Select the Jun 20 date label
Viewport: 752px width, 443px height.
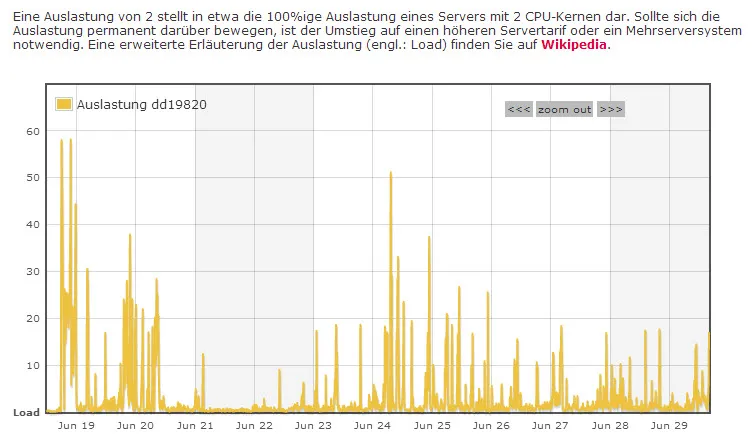tap(135, 425)
